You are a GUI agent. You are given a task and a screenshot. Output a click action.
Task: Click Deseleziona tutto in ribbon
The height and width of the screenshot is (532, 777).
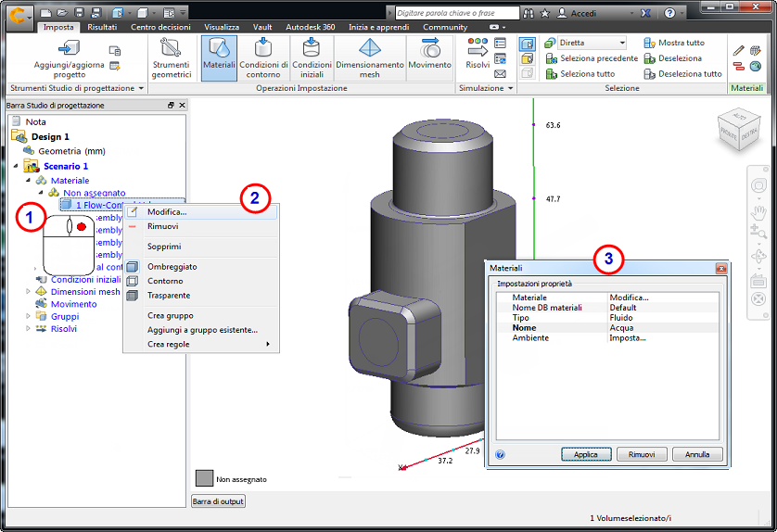tap(682, 74)
